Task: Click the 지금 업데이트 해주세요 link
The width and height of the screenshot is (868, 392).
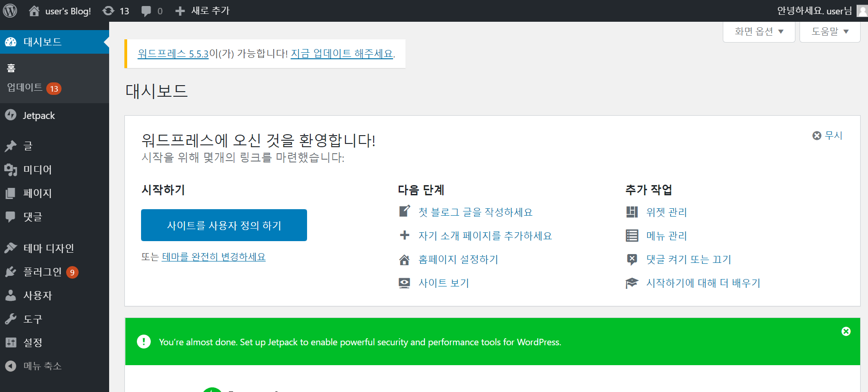Action: [x=342, y=54]
